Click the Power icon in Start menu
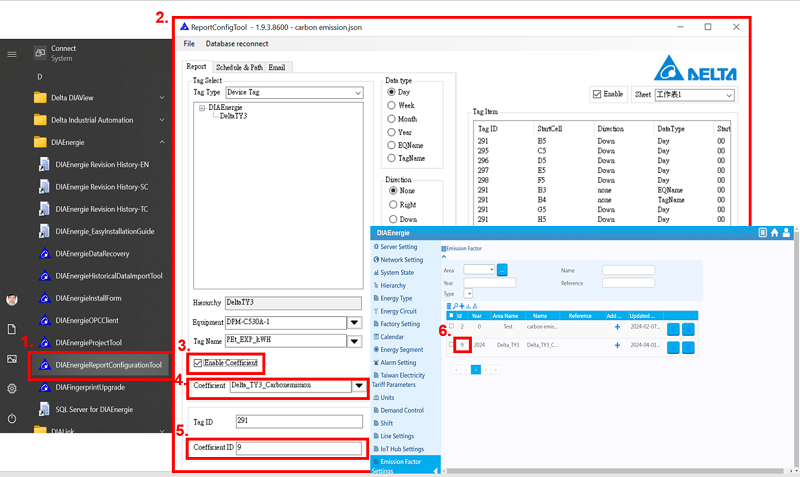Viewport: 800px width, 477px height. point(12,418)
